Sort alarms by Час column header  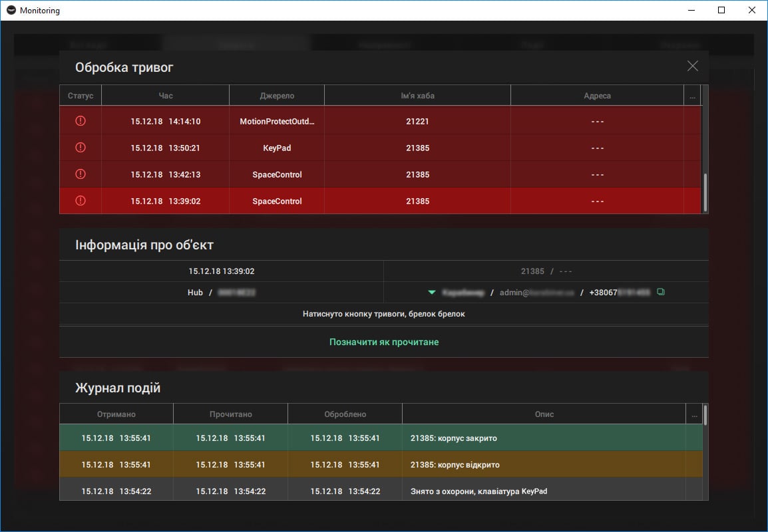tap(165, 96)
